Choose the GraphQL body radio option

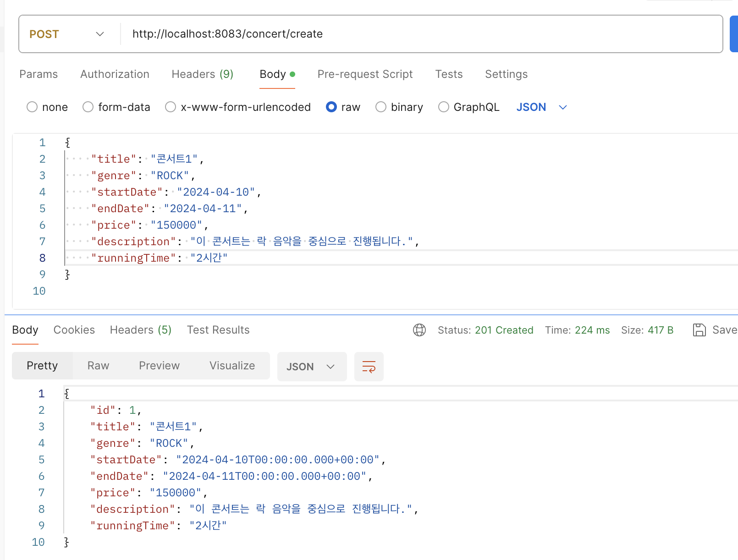[x=444, y=107]
